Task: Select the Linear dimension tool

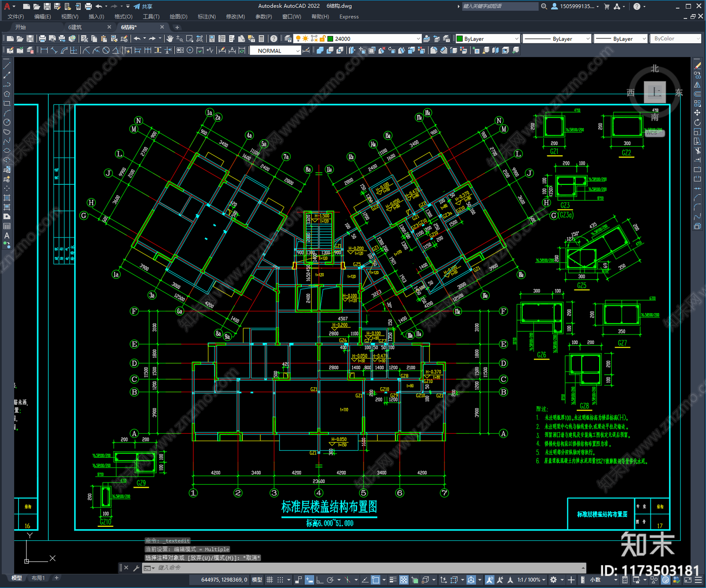Action: coord(44,50)
